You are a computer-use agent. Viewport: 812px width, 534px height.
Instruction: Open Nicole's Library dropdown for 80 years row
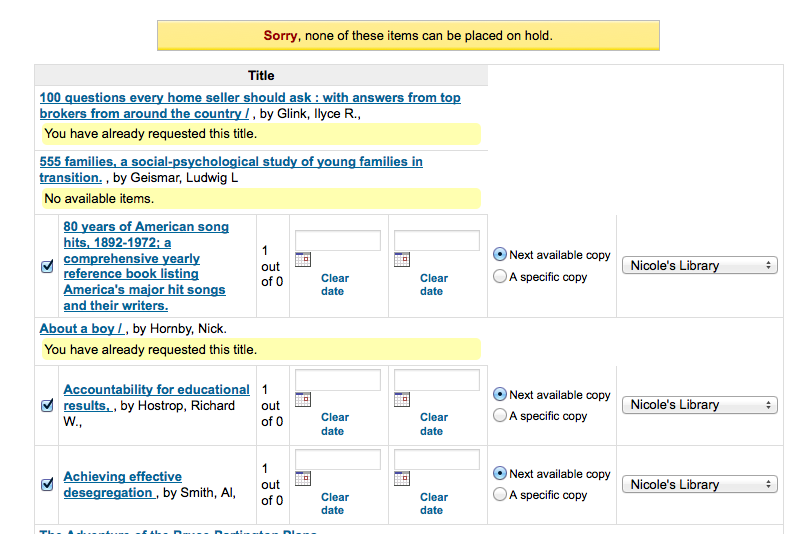pos(700,266)
